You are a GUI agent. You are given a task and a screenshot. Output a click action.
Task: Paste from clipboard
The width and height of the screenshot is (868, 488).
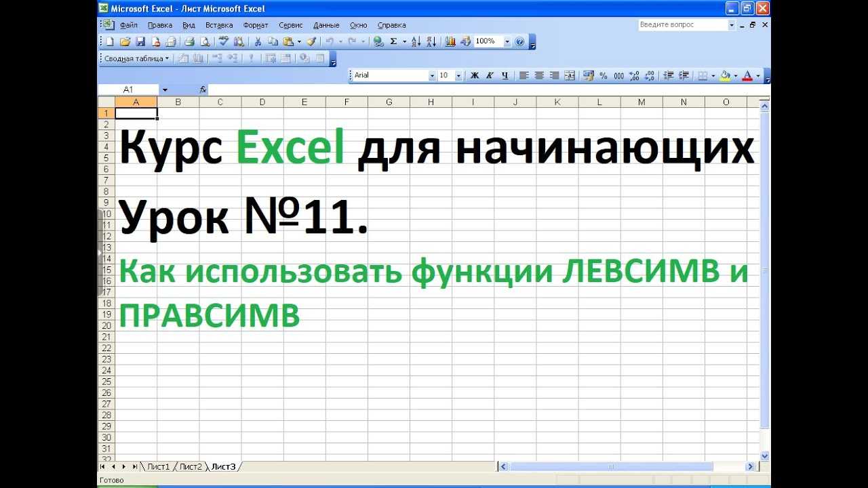[288, 41]
